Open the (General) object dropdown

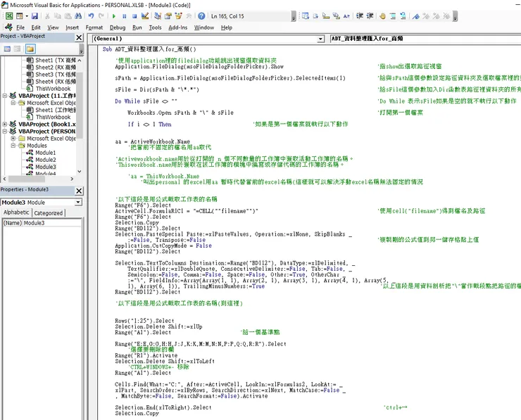point(320,39)
